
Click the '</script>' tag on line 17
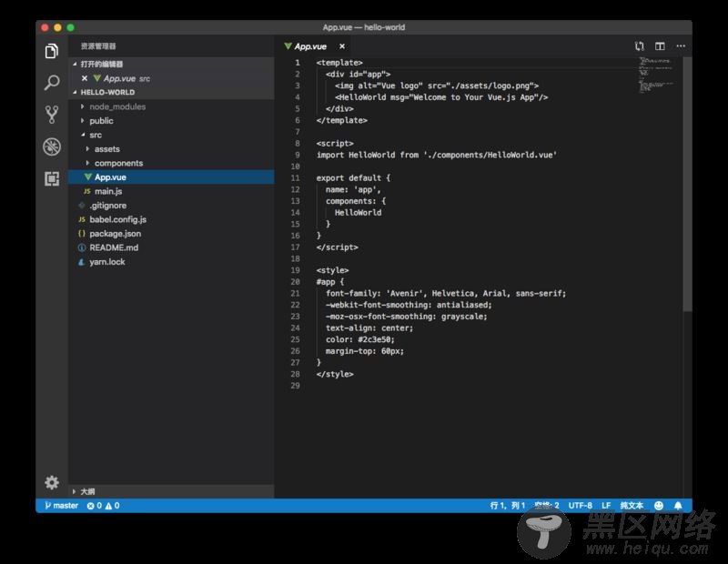point(337,247)
